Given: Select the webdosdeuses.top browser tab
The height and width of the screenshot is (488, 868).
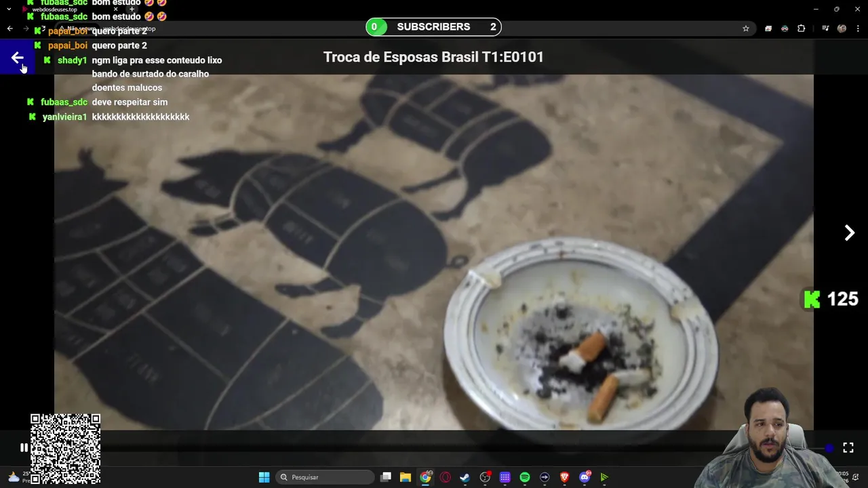Looking at the screenshot, I should (x=68, y=9).
